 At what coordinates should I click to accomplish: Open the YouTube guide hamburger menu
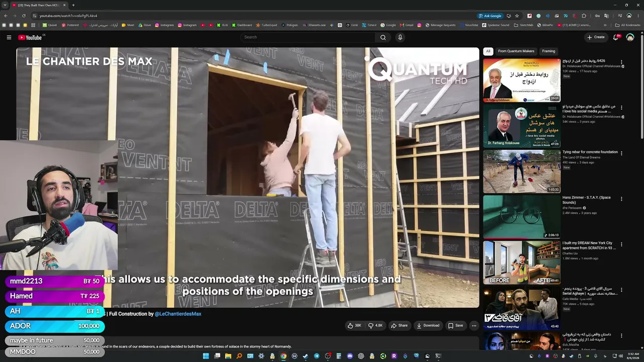coord(9,37)
